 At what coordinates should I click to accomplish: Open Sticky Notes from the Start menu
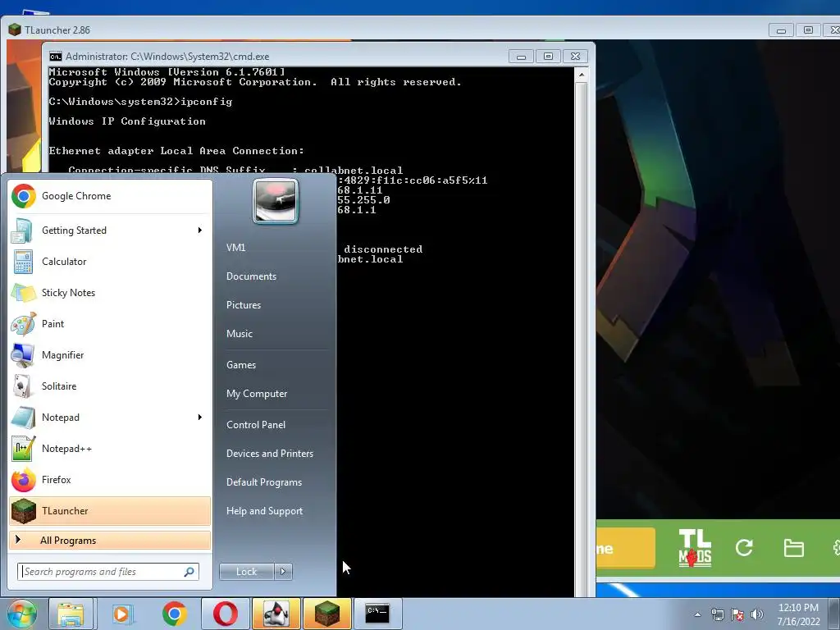click(110, 293)
